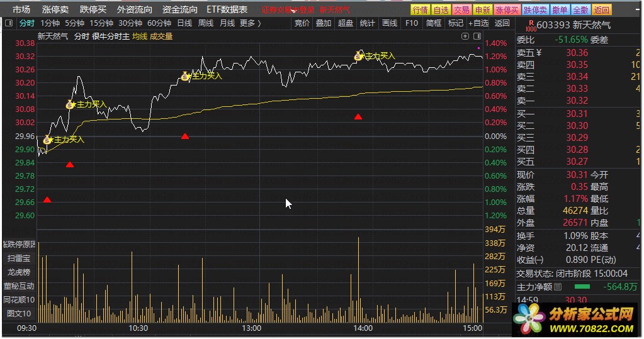The image size is (644, 339).
Task: Click the yellow 均线 indicator label
Action: click(x=140, y=36)
